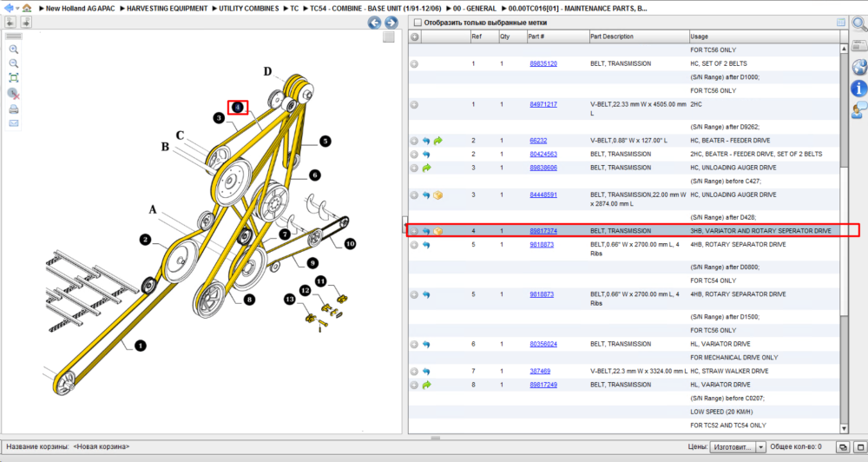Sort by the Usage column header
The width and height of the screenshot is (868, 462).
pyautogui.click(x=764, y=36)
